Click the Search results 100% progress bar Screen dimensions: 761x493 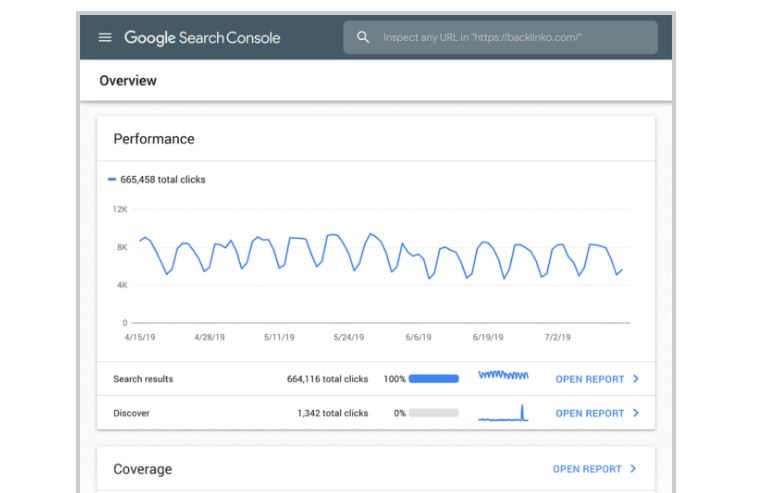pos(433,379)
